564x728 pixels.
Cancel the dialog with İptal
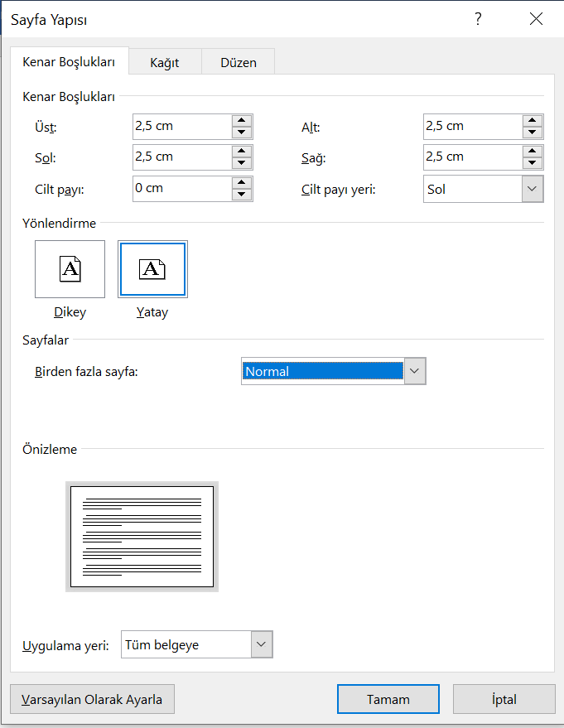point(504,699)
